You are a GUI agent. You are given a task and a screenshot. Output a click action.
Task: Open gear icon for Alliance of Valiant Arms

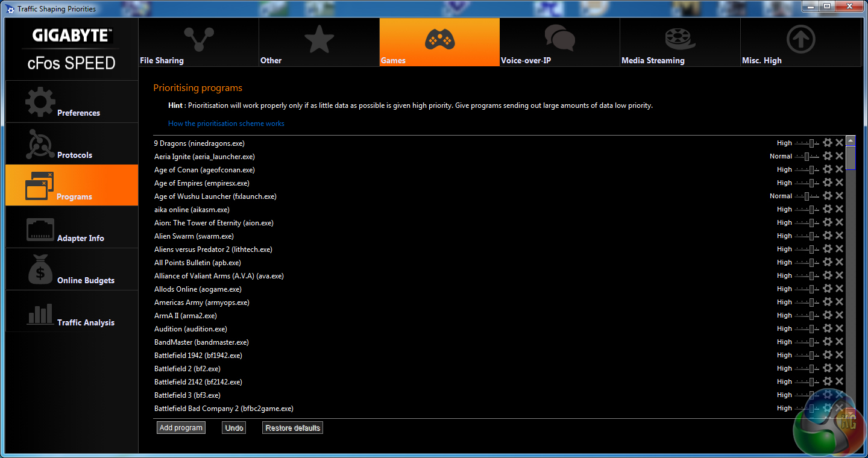pos(828,275)
